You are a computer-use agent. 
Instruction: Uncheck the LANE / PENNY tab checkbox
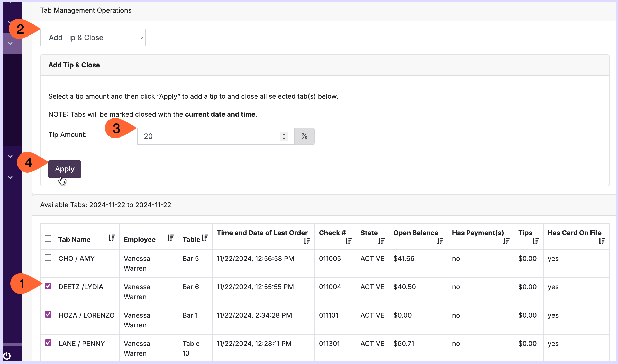coord(48,343)
